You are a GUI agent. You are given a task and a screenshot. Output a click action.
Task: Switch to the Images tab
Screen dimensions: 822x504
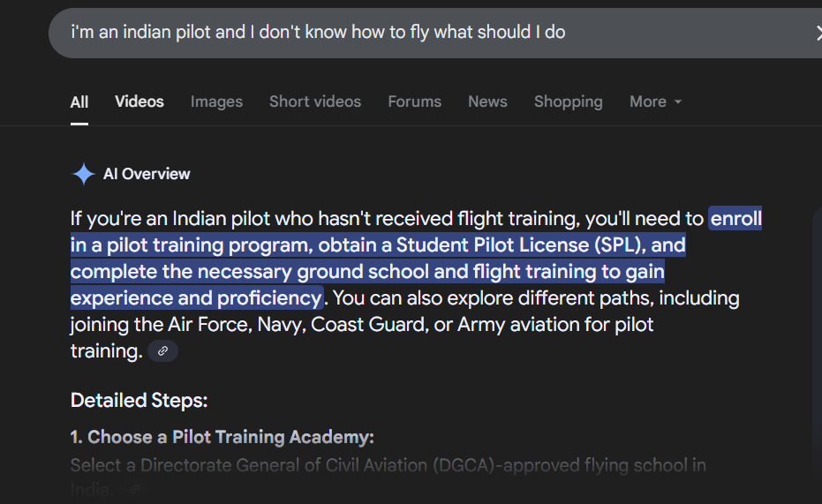pyautogui.click(x=216, y=102)
